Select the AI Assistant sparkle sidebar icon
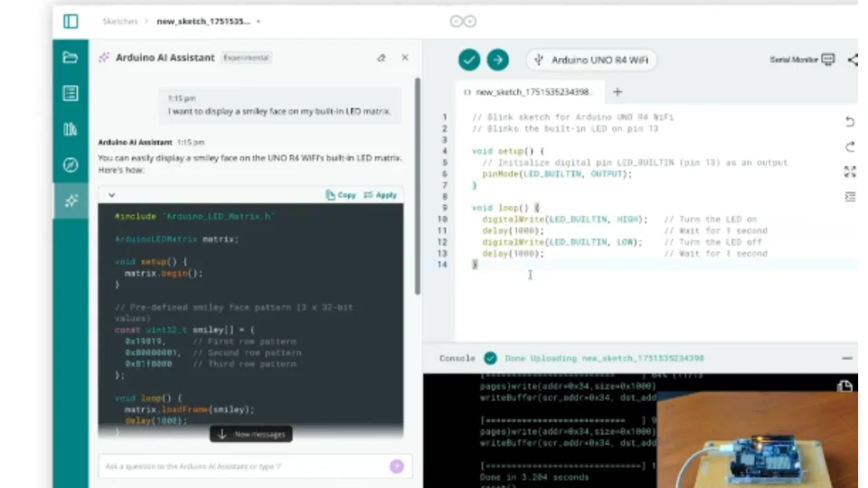868x488 pixels. coord(71,201)
